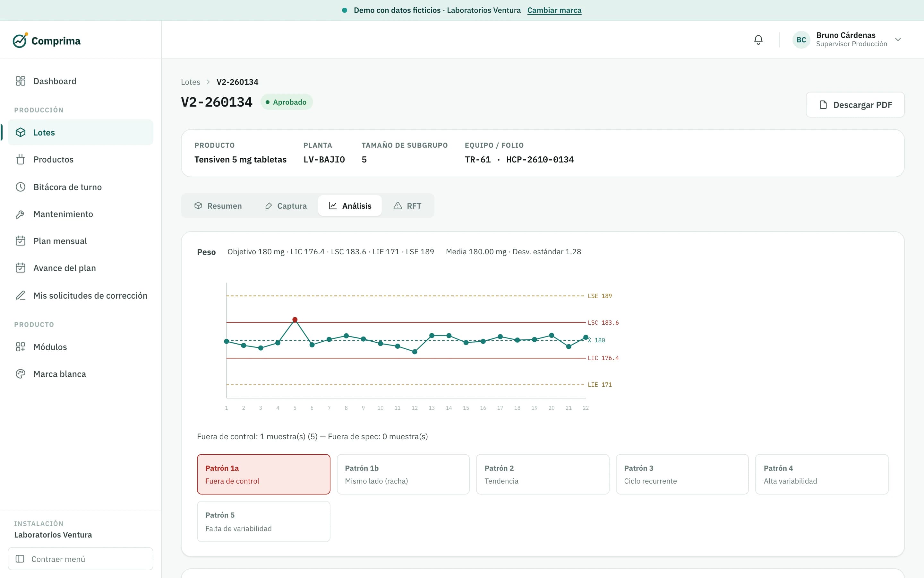Click the Aprobado status badge

click(x=287, y=102)
